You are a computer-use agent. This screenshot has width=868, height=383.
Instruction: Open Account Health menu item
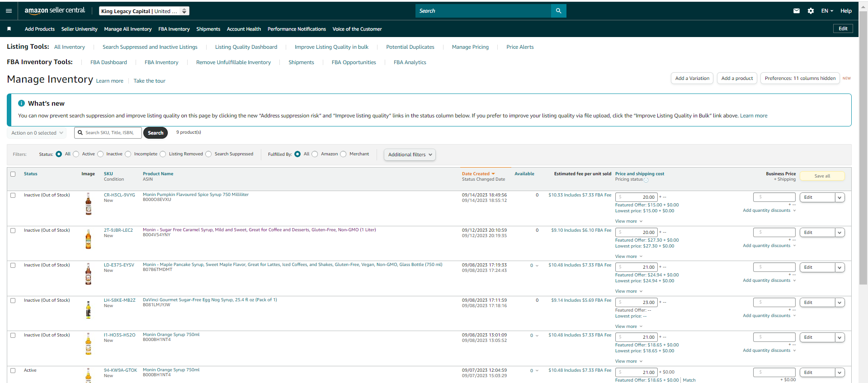click(244, 29)
